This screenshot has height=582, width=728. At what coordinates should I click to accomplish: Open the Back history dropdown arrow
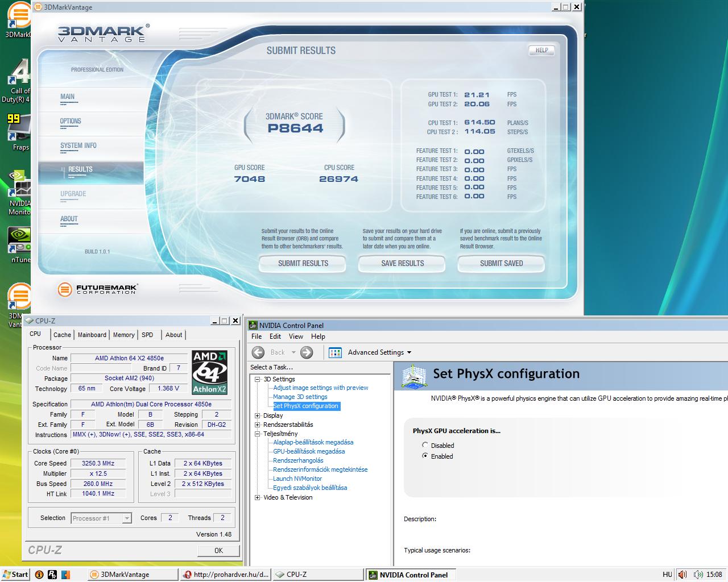pos(293,352)
